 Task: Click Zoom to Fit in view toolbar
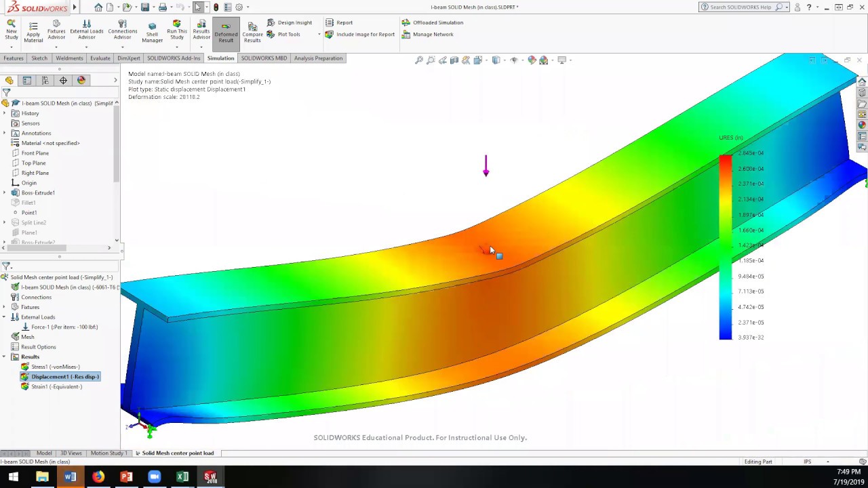[x=419, y=60]
